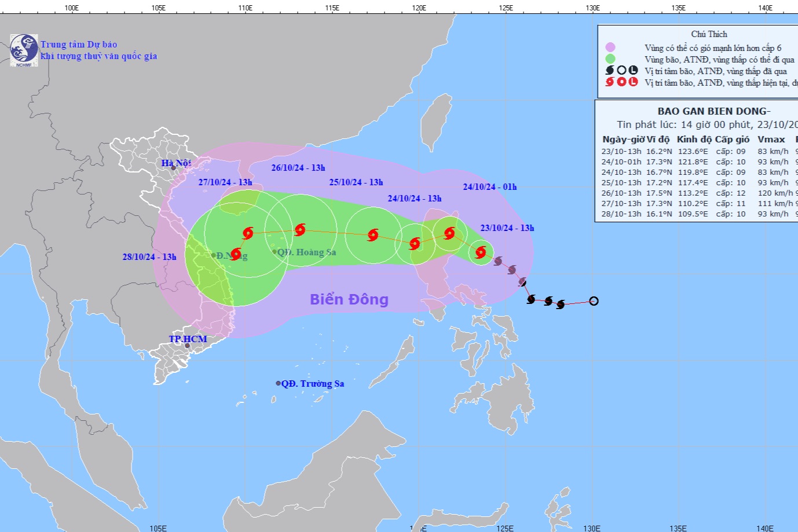
Task: Click 'Vùng bão, ATNĐ, vùng thấp có thể đi qua'
Action: pos(720,60)
